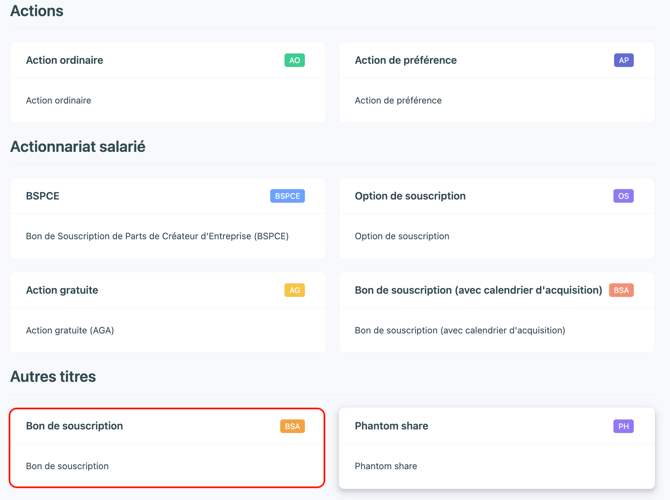Choose the Phantom share card title
This screenshot has height=500, width=670.
tap(391, 426)
